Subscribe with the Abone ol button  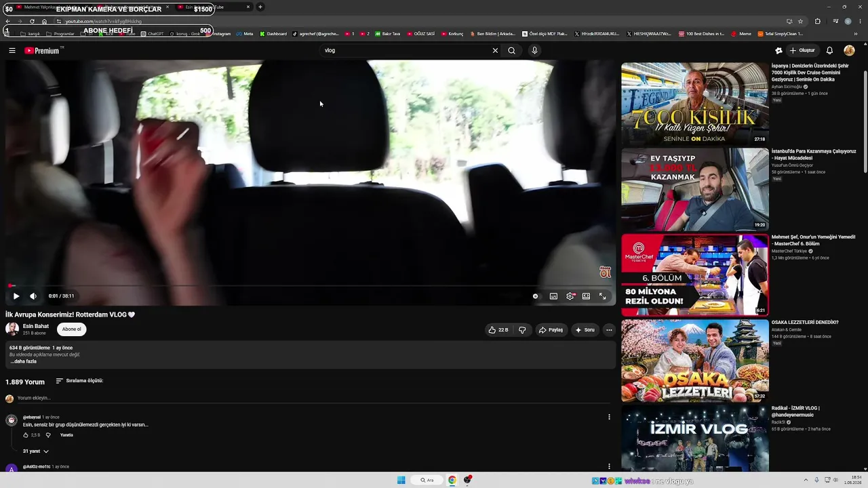pyautogui.click(x=72, y=329)
